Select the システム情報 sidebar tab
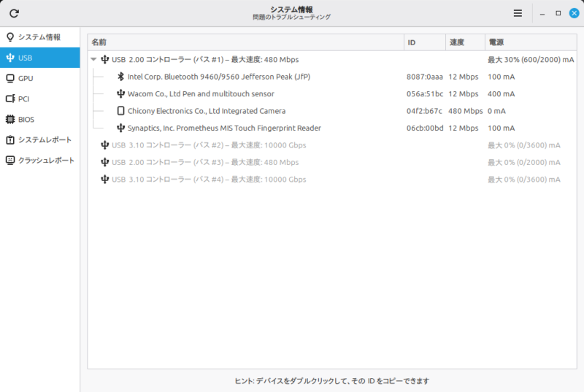The width and height of the screenshot is (584, 392). (40, 37)
